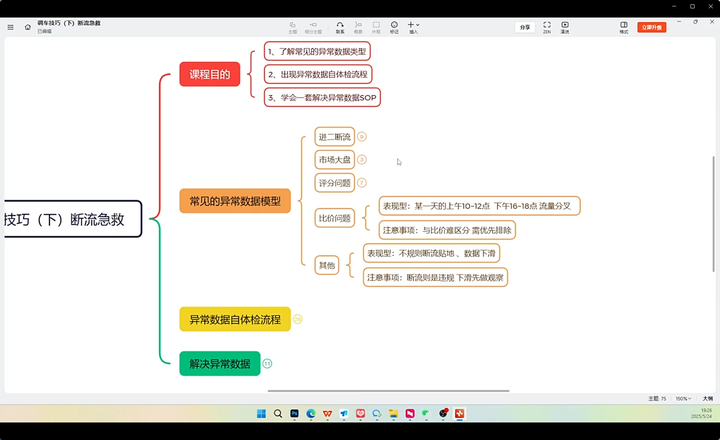The height and width of the screenshot is (440, 720).
Task: Add a subtopic (子主题) toolbar icon
Action: click(x=313, y=28)
